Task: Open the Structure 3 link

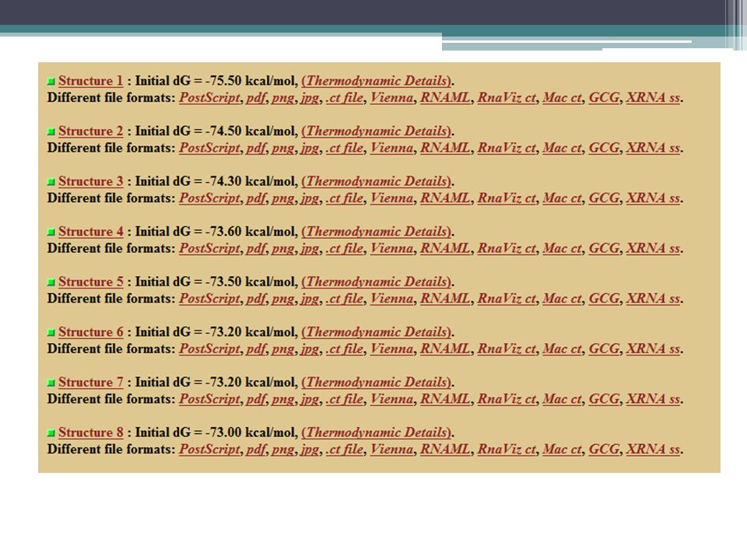Action: pyautogui.click(x=90, y=181)
